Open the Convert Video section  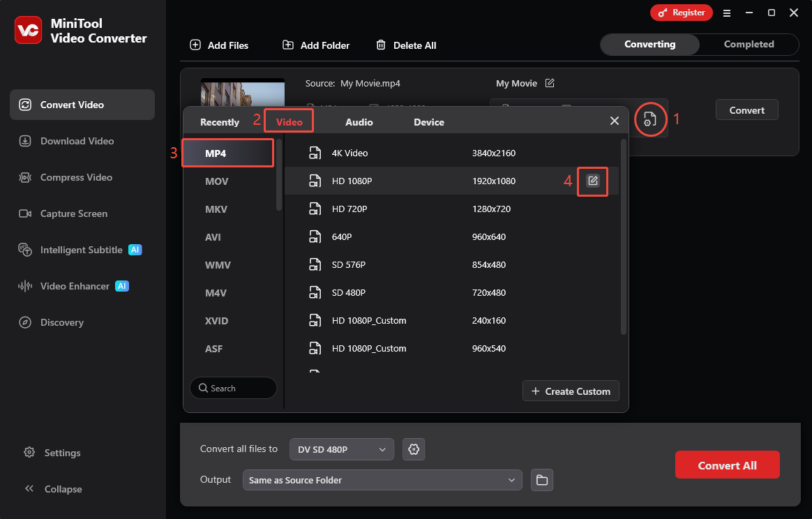(x=82, y=105)
